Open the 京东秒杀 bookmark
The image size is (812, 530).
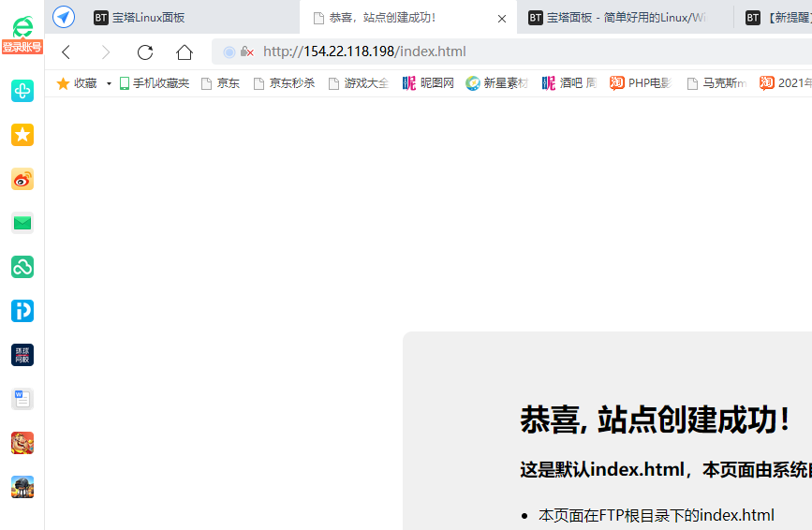coord(285,83)
